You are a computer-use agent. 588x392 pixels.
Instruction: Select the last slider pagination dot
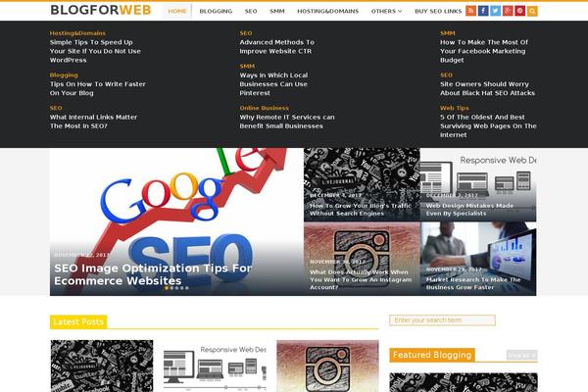[187, 288]
